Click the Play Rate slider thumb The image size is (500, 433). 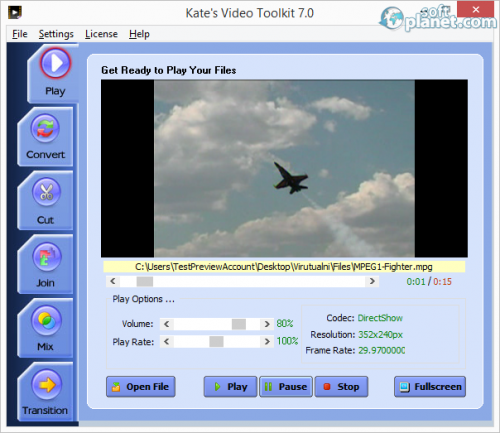point(216,342)
